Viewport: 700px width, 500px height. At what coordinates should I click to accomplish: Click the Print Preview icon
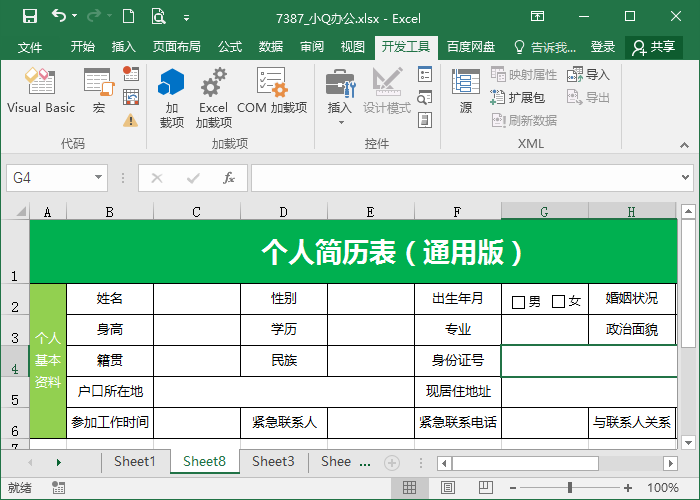click(158, 17)
